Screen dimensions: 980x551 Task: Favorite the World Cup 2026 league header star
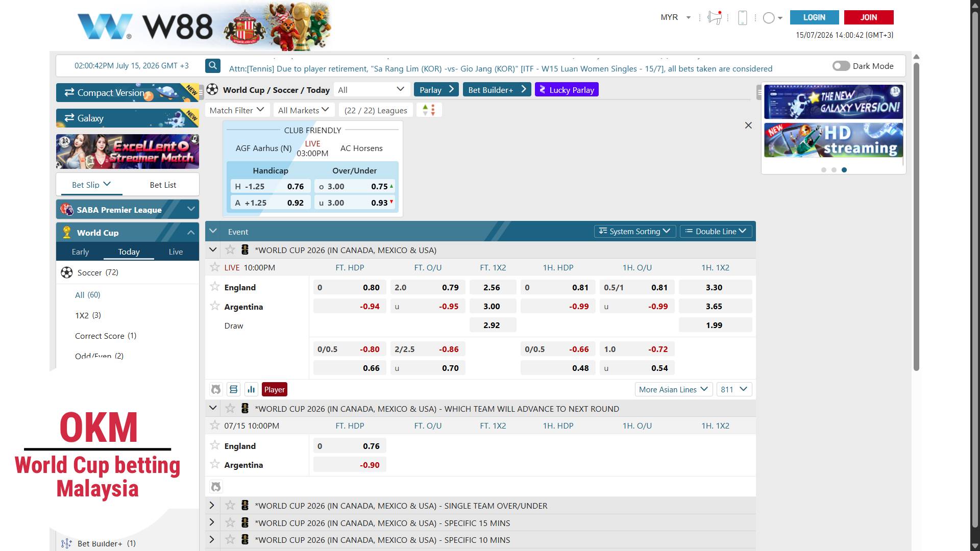pos(230,249)
